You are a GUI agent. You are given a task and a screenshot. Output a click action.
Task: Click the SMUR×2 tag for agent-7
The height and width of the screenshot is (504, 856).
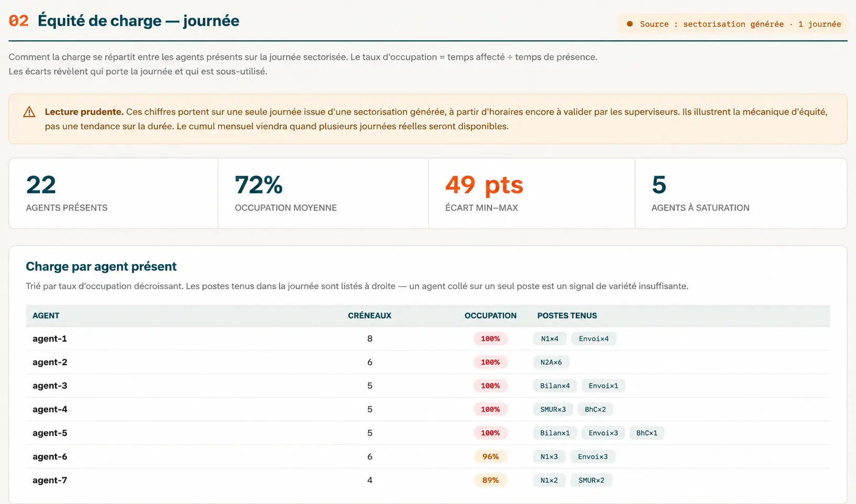(x=591, y=480)
